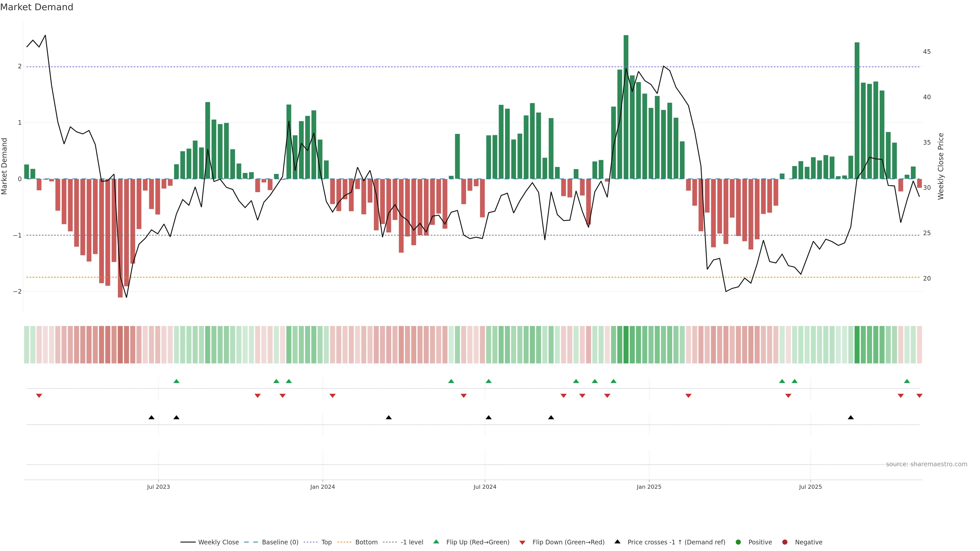The image size is (980, 551).
Task: Click the last red flip-down marker
Action: pos(920,396)
